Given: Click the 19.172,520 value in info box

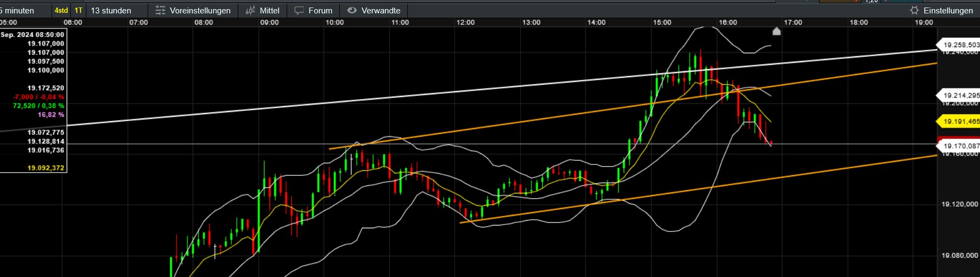Looking at the screenshot, I should [46, 88].
